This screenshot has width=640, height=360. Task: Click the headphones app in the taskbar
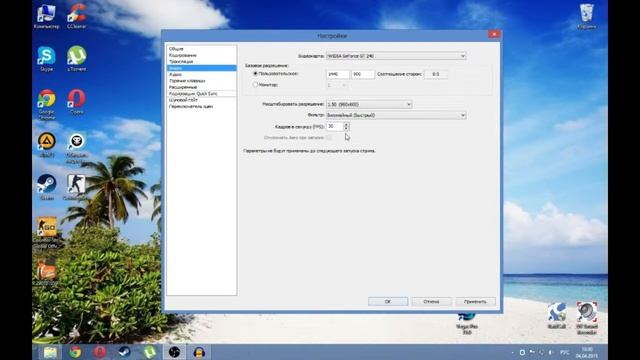point(199,352)
